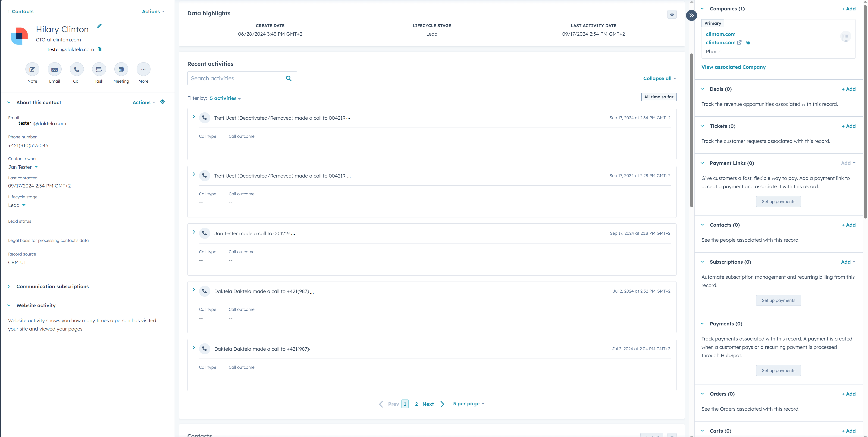Go to Next activities page
868x437 pixels.
(428, 404)
